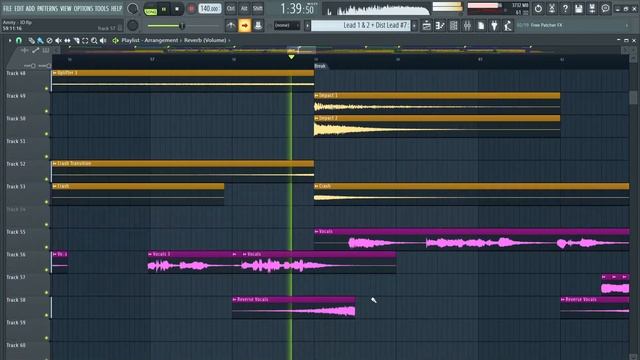The height and width of the screenshot is (360, 640).
Task: Click the playhead position marker on the ruler
Action: (x=291, y=57)
